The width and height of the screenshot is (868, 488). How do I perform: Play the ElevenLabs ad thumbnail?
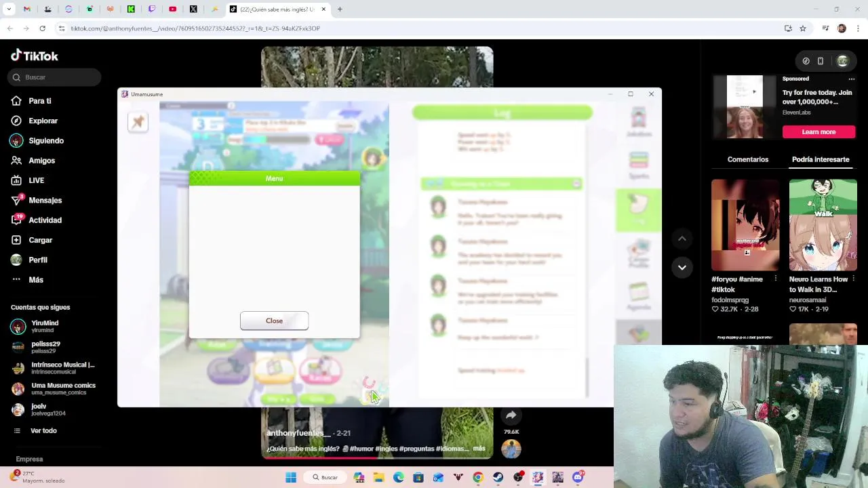[745, 107]
